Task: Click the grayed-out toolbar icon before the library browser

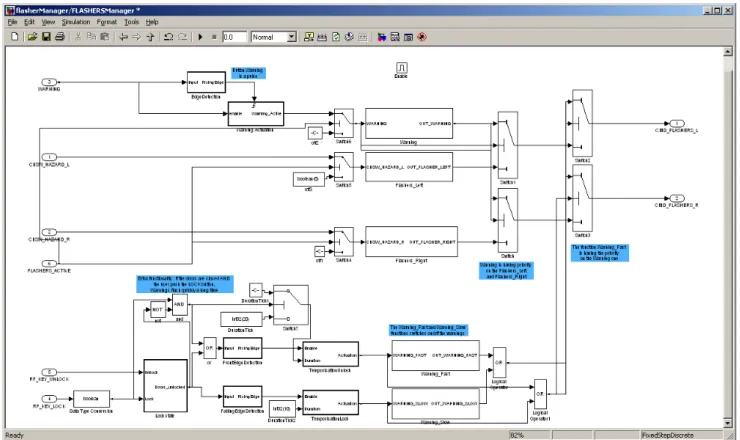Action: [x=363, y=37]
